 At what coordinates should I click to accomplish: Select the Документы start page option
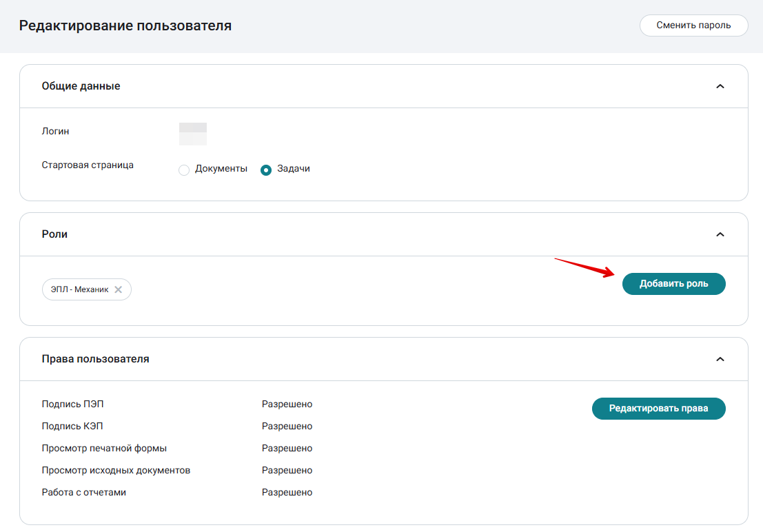(184, 170)
